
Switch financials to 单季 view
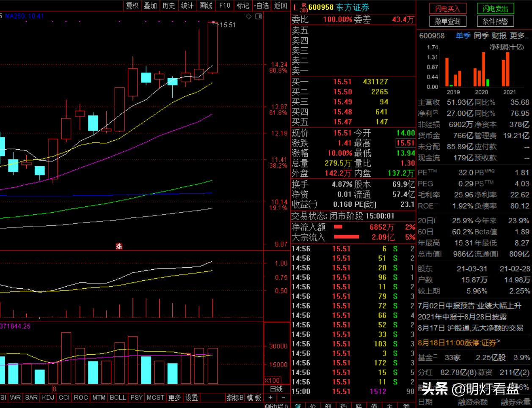click(x=463, y=36)
